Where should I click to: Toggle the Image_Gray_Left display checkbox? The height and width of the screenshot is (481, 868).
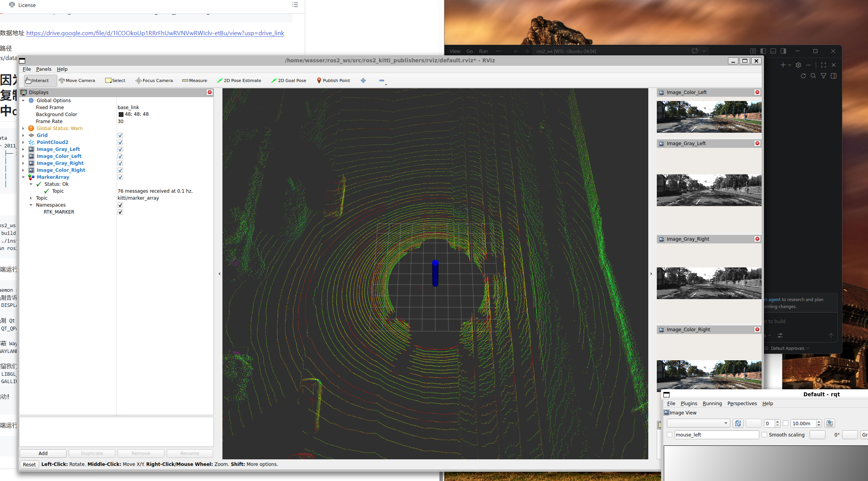[x=120, y=149]
